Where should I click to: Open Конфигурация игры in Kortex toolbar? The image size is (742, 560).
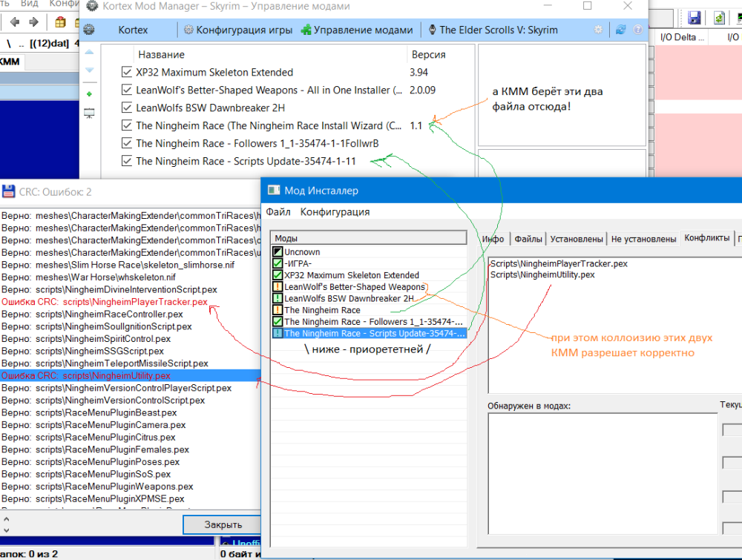pos(238,30)
